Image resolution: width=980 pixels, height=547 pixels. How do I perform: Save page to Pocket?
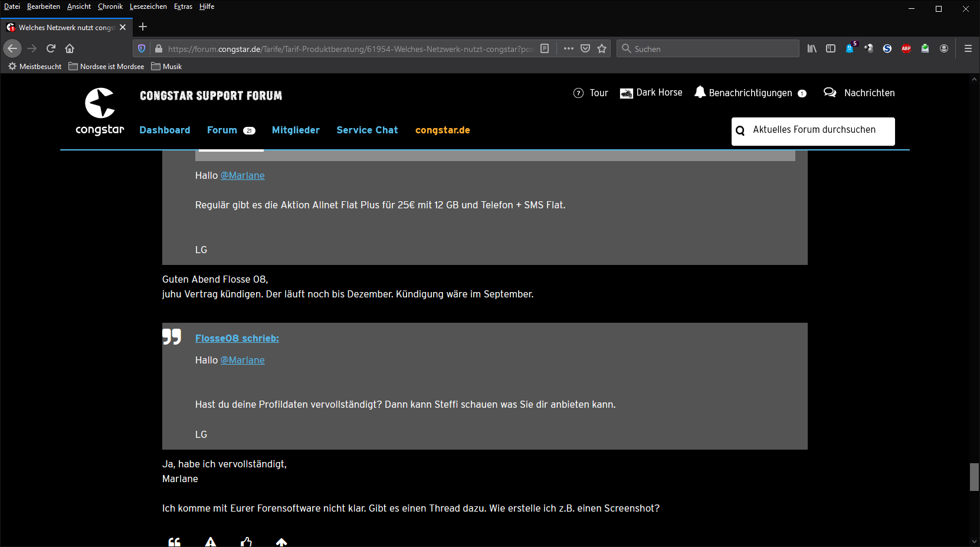pyautogui.click(x=585, y=48)
